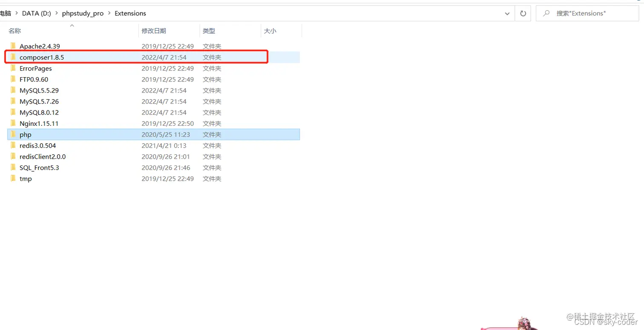Screen dimensions: 644x330
Task: Select the SQL_Front5.3 folder name
Action: click(39, 168)
